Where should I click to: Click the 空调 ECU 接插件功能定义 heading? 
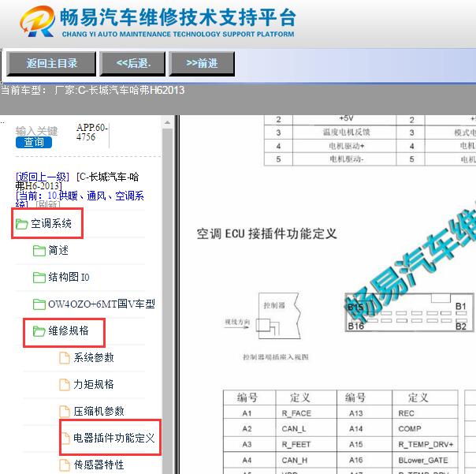[x=267, y=234]
